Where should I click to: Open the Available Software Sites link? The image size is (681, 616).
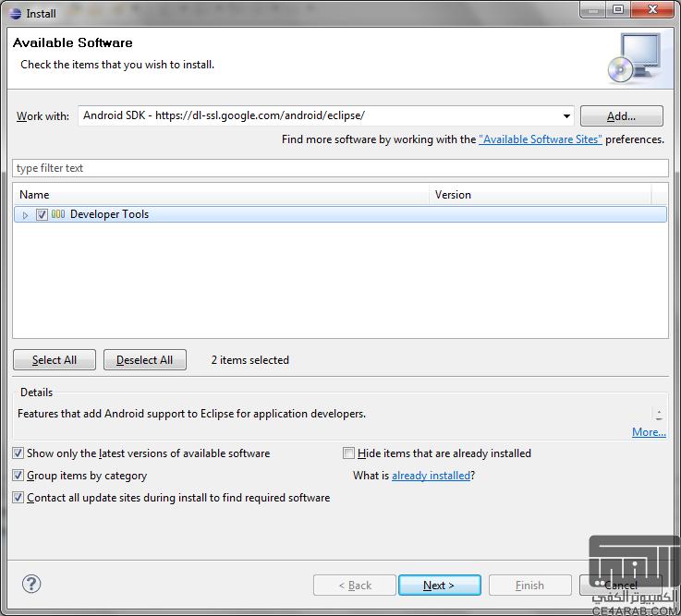[x=541, y=139]
